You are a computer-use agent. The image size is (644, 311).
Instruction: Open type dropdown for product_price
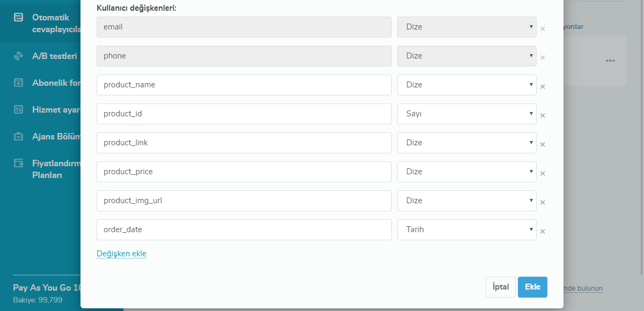(x=467, y=172)
